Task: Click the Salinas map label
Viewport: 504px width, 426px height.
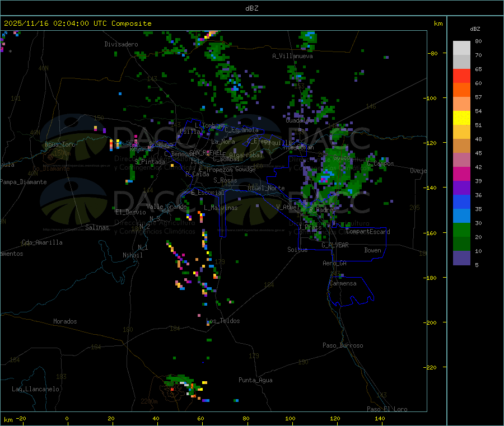Action: (97, 227)
